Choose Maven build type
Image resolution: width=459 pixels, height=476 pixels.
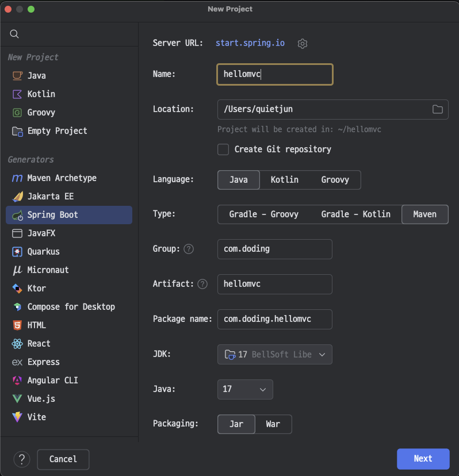[424, 214]
